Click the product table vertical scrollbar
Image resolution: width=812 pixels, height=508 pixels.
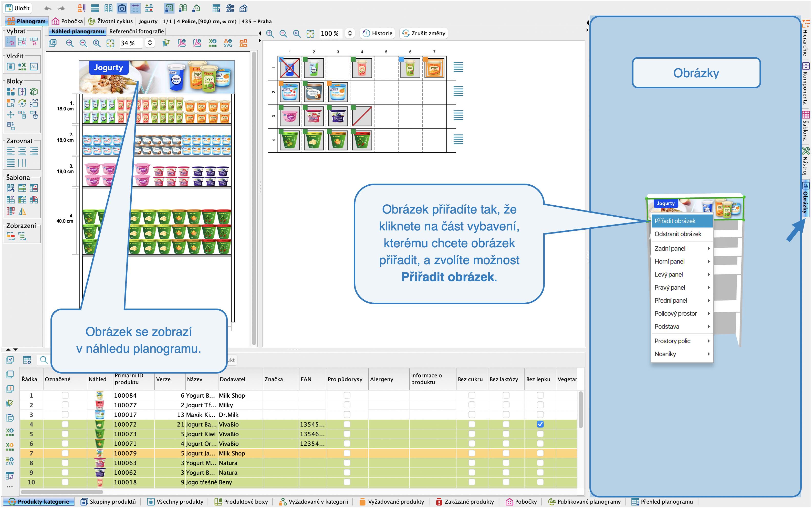[580, 410]
